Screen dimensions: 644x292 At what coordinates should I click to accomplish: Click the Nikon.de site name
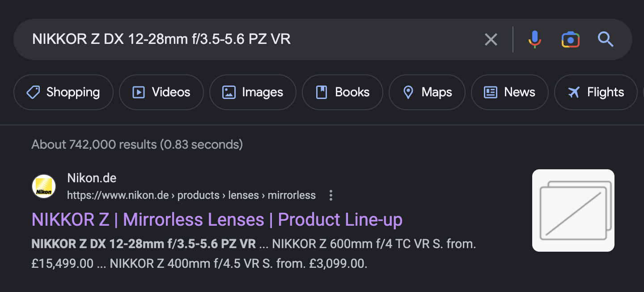(x=92, y=178)
